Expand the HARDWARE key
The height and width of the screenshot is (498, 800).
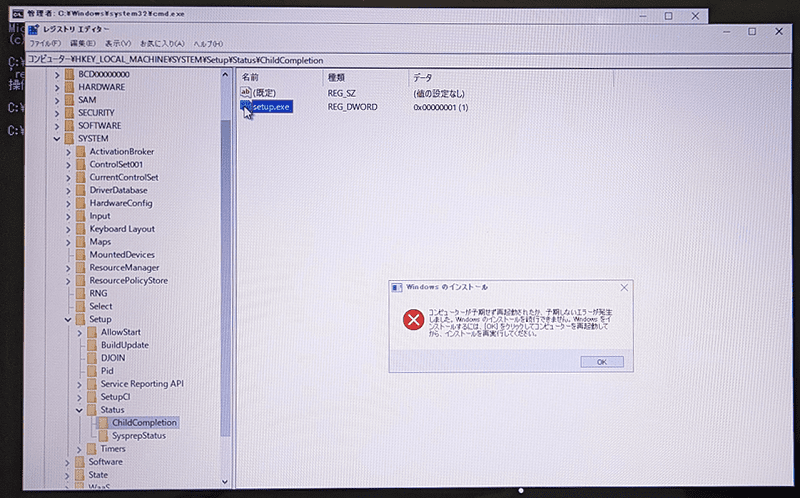click(x=57, y=87)
